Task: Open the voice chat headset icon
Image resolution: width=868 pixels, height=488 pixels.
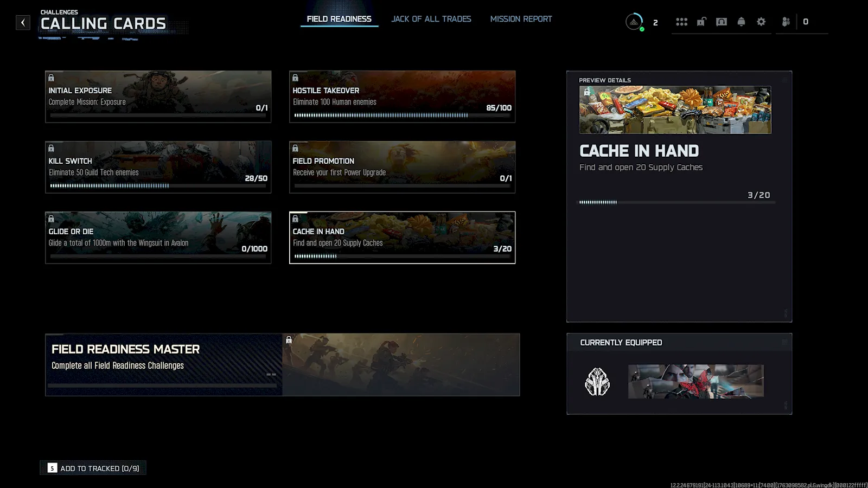Action: pos(721,22)
